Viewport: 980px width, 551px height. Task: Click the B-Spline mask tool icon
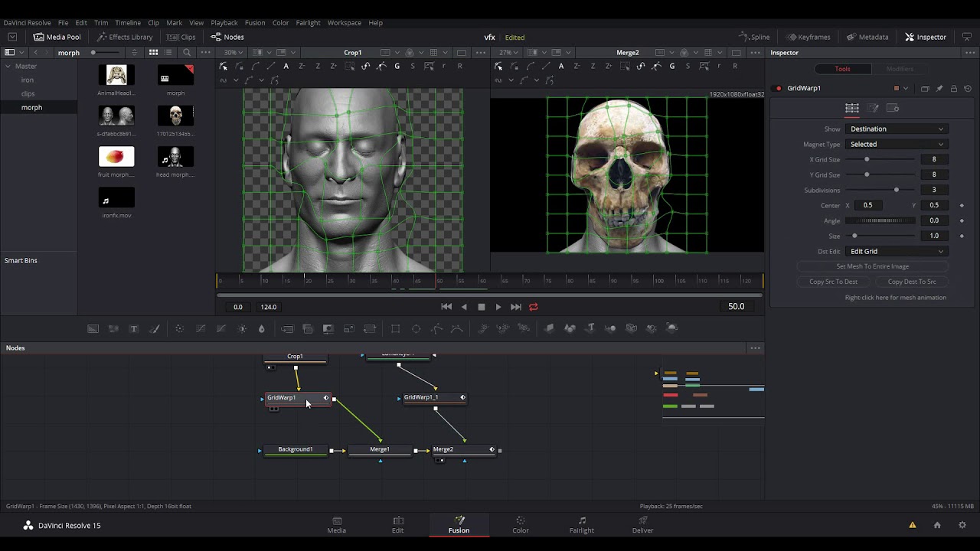(x=457, y=328)
